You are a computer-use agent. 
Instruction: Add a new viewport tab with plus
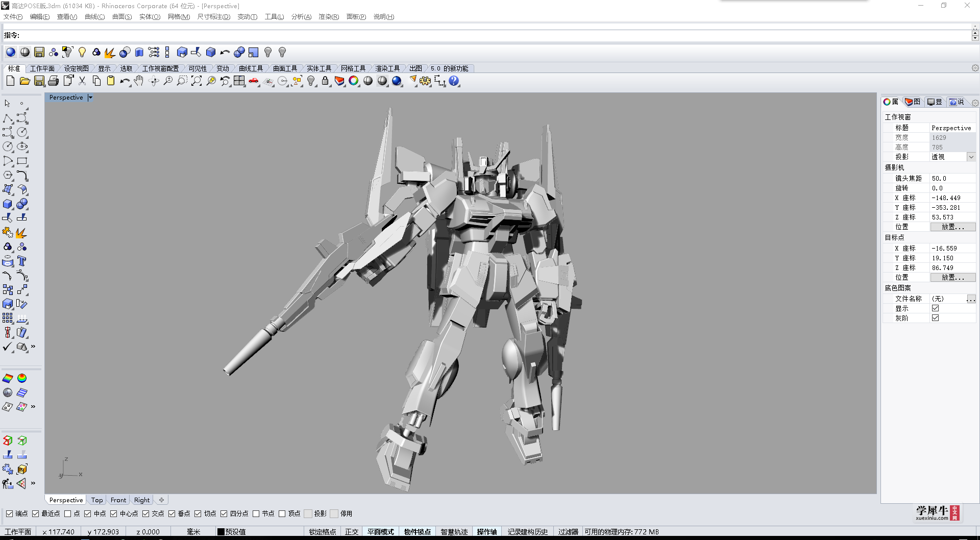tap(161, 500)
